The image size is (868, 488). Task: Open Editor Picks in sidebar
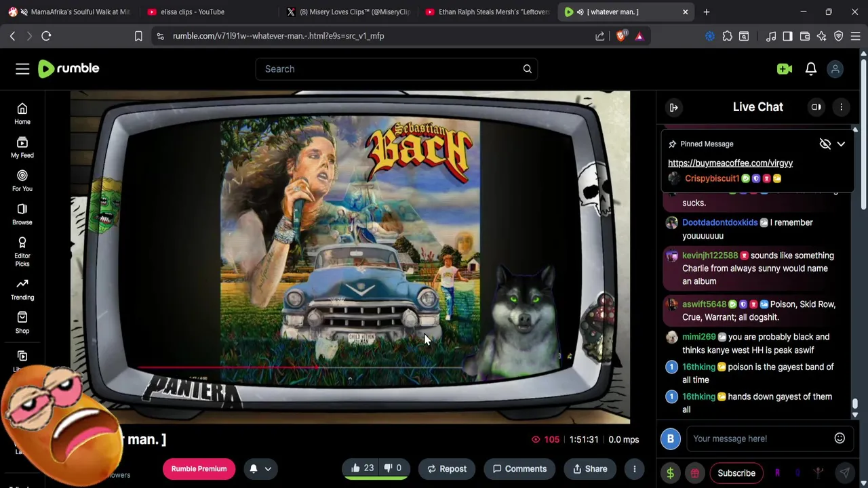pyautogui.click(x=22, y=251)
